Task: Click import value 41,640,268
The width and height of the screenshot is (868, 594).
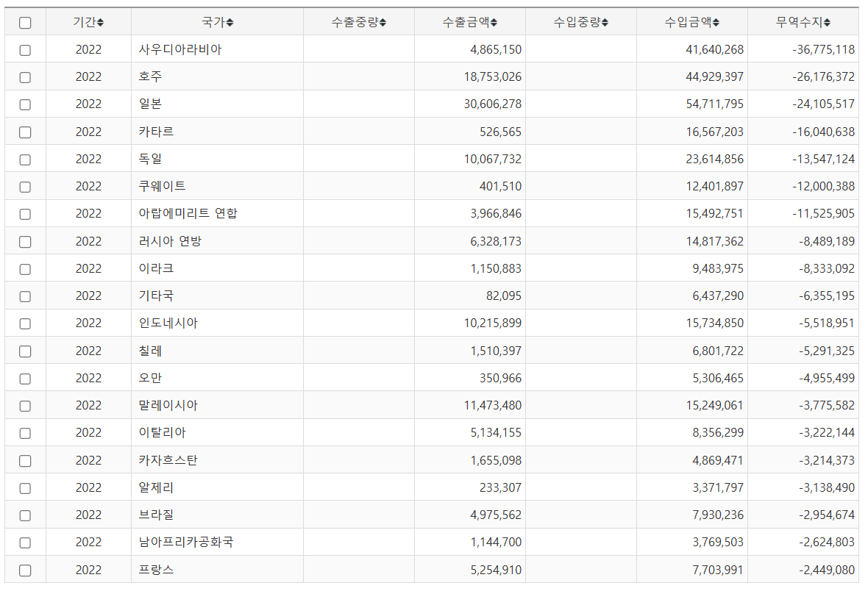Action: 715,49
